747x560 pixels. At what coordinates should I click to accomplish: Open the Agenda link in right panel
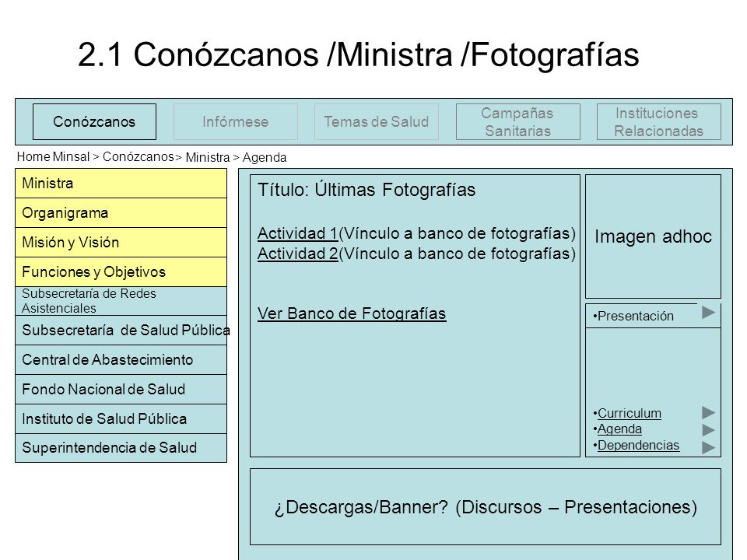[x=619, y=429]
